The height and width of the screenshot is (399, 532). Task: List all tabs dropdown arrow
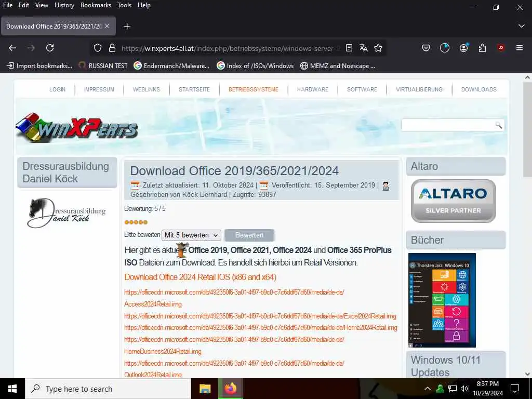point(522,26)
